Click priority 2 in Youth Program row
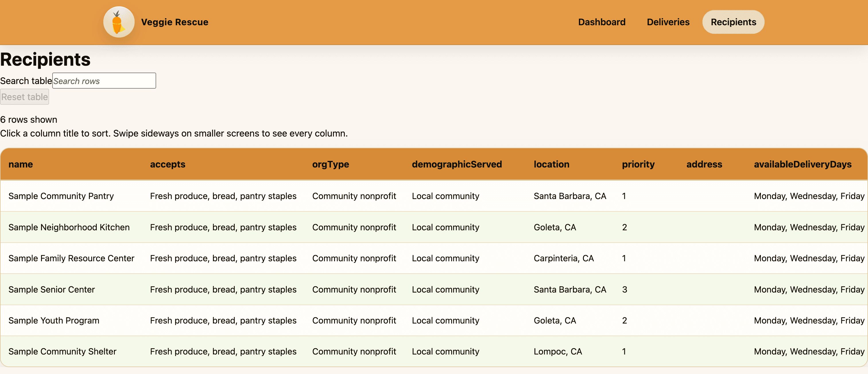The image size is (868, 374). tap(624, 320)
